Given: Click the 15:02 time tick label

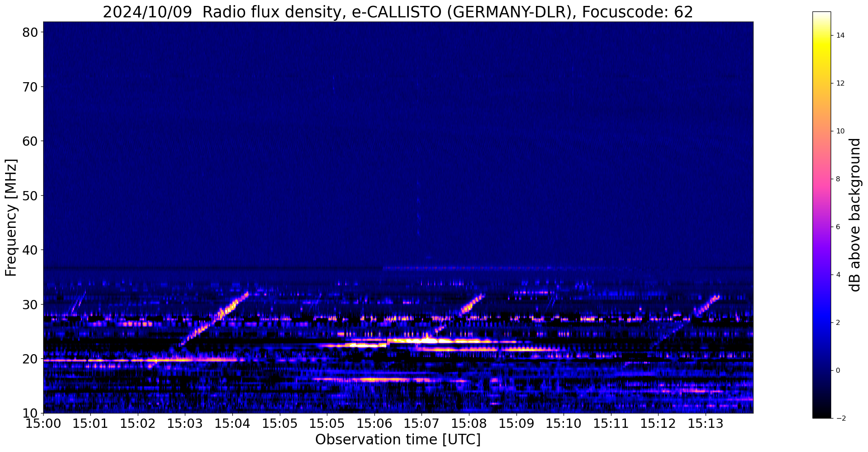Looking at the screenshot, I should [x=138, y=424].
